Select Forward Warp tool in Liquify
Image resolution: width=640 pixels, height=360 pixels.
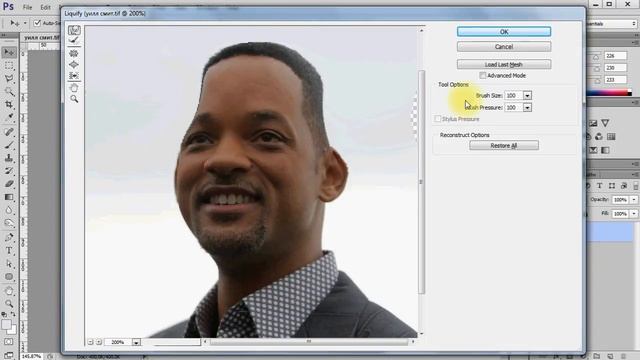click(x=74, y=30)
